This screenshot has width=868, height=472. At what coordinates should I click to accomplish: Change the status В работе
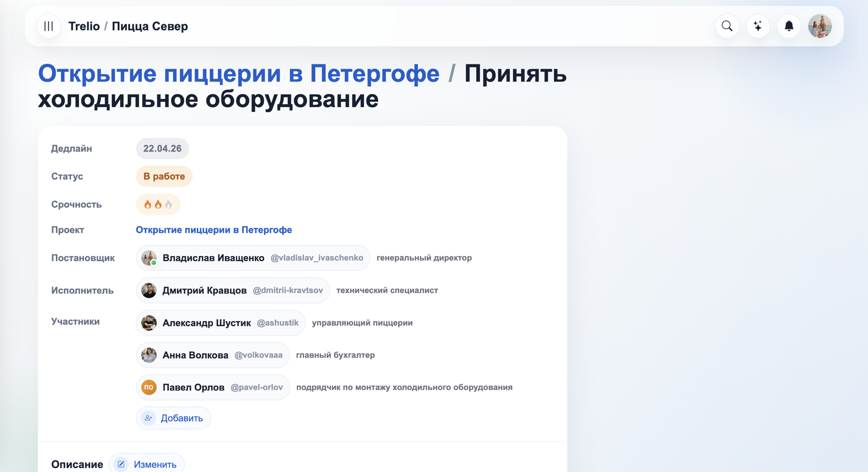[164, 177]
